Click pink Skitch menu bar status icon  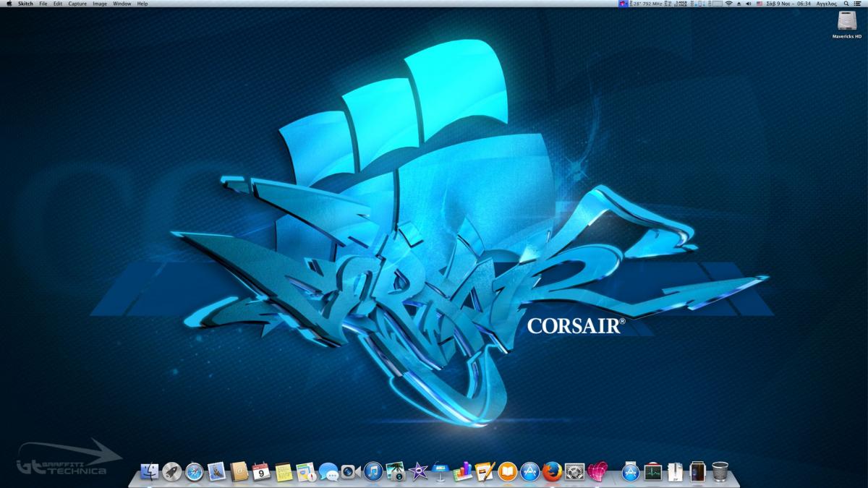(x=623, y=4)
